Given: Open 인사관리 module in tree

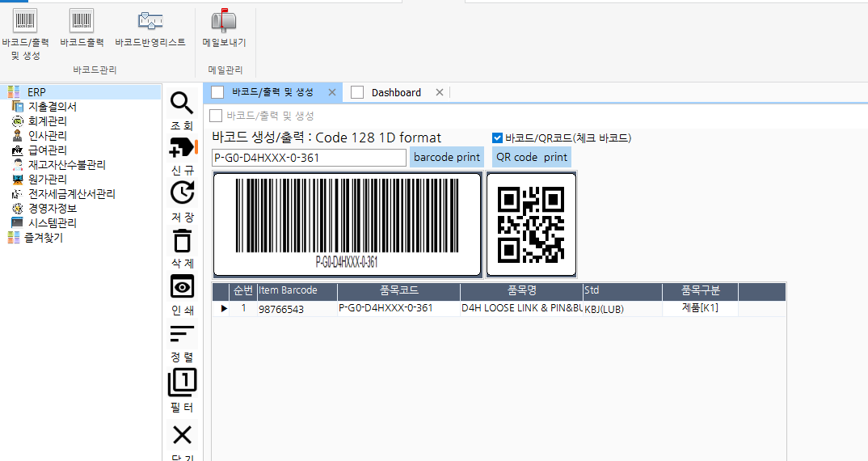Looking at the screenshot, I should [48, 135].
